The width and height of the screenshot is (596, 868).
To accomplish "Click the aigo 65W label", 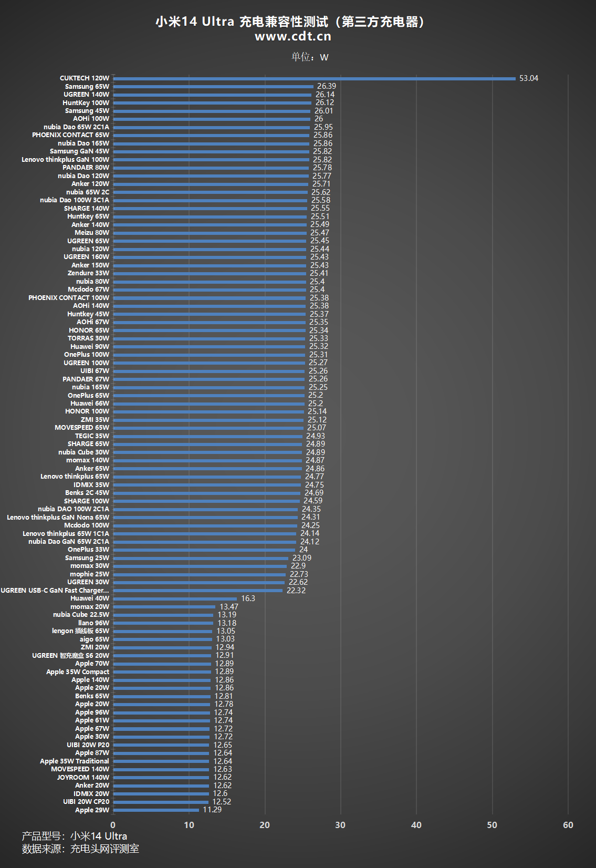I will (95, 639).
